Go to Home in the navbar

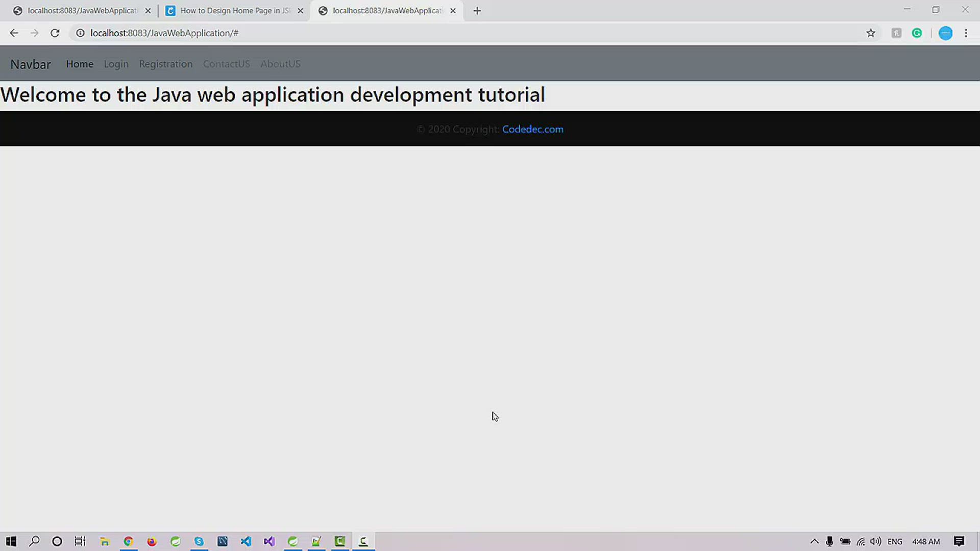80,64
